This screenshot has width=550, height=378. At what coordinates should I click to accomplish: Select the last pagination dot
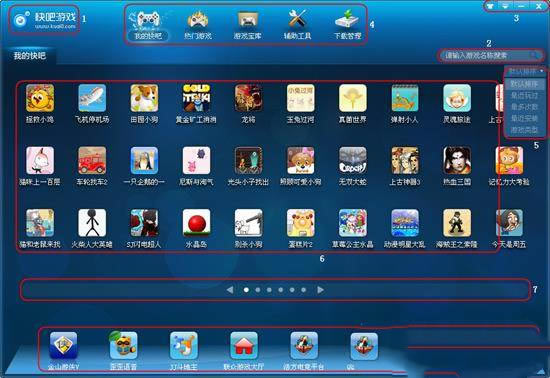pyautogui.click(x=303, y=290)
